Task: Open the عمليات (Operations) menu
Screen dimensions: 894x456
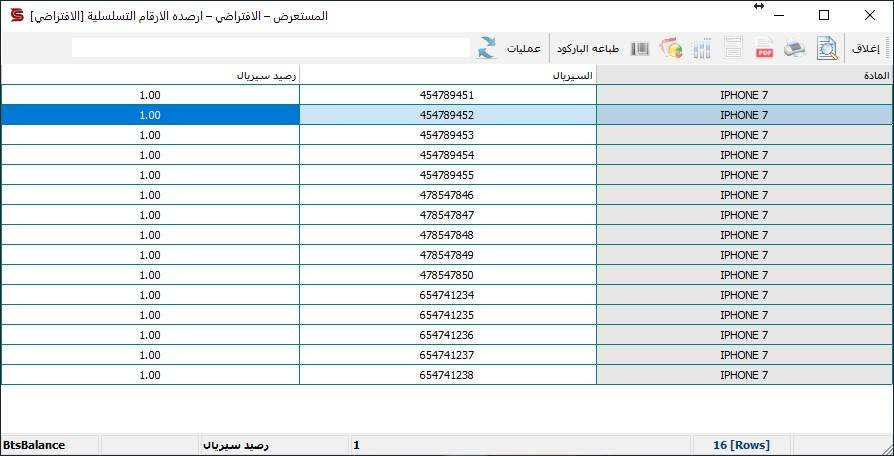Action: pyautogui.click(x=523, y=49)
